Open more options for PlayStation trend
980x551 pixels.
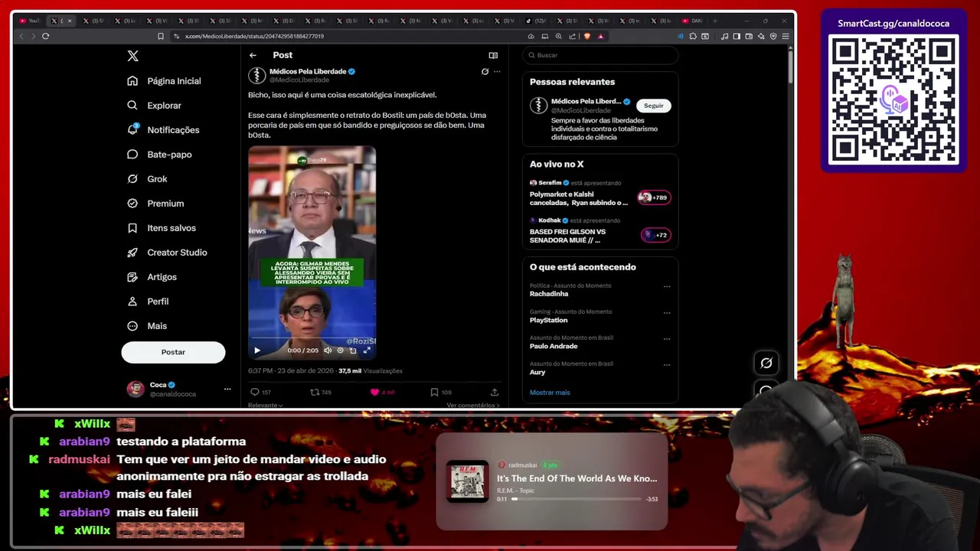click(x=667, y=313)
